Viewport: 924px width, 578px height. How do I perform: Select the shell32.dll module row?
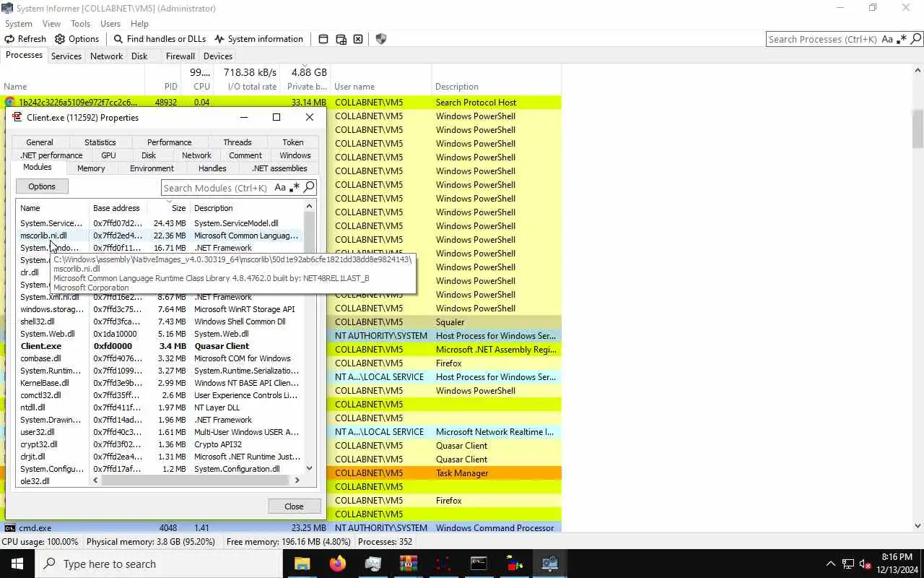160,322
